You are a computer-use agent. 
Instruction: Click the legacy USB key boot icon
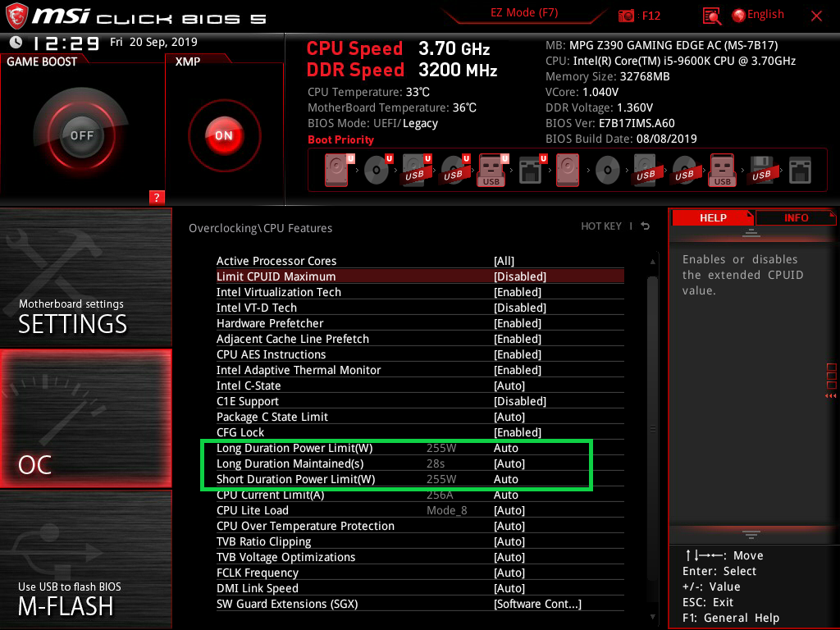click(723, 170)
